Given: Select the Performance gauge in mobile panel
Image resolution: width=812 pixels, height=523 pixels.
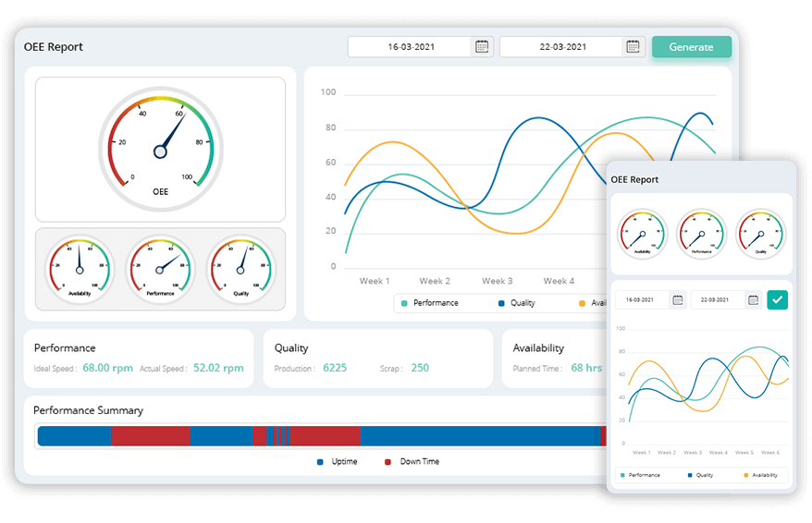Looking at the screenshot, I should (x=701, y=233).
